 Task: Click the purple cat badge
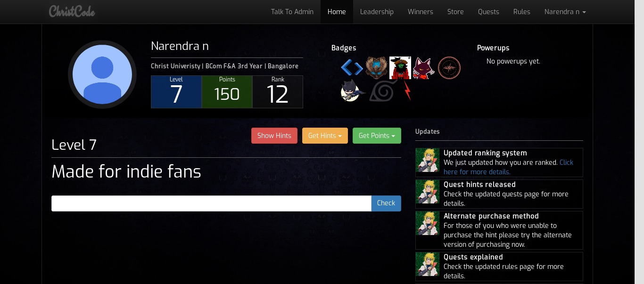pos(424,68)
